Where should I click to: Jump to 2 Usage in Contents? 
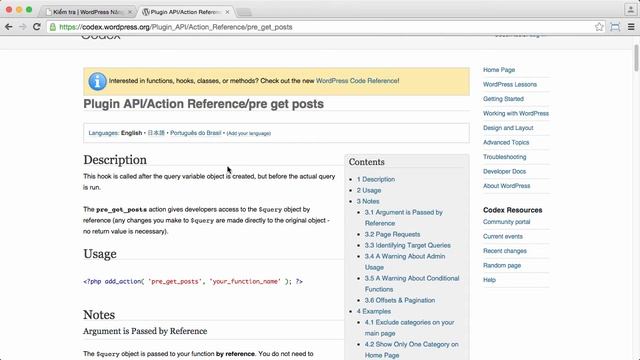pyautogui.click(x=369, y=190)
